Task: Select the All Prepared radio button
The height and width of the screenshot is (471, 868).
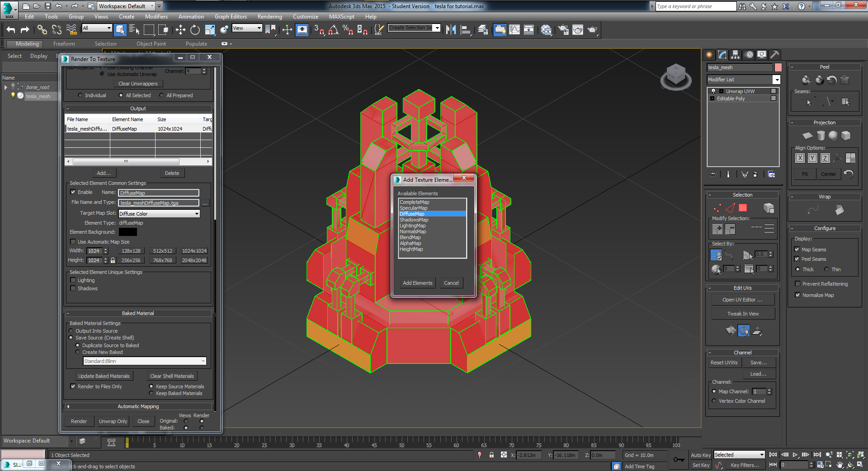Action: click(162, 95)
